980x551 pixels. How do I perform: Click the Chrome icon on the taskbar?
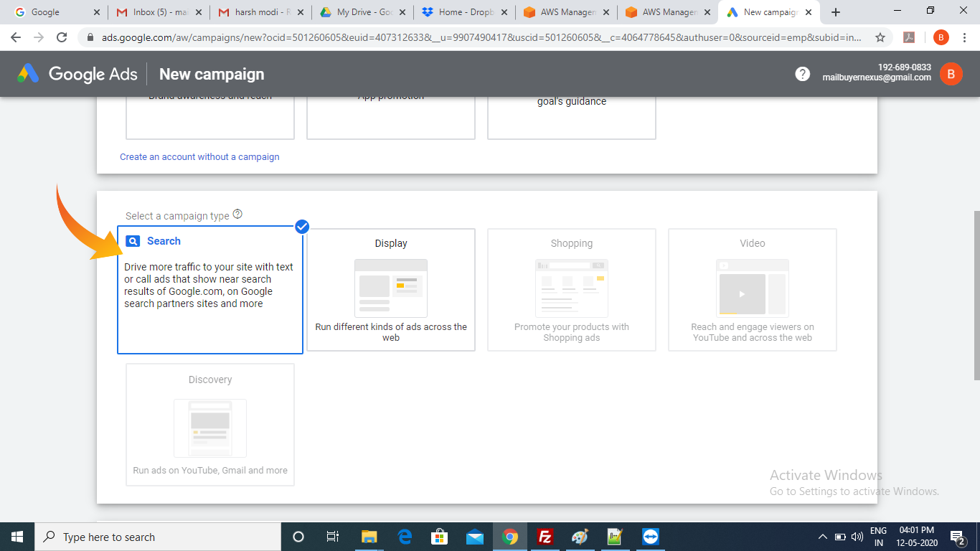510,537
